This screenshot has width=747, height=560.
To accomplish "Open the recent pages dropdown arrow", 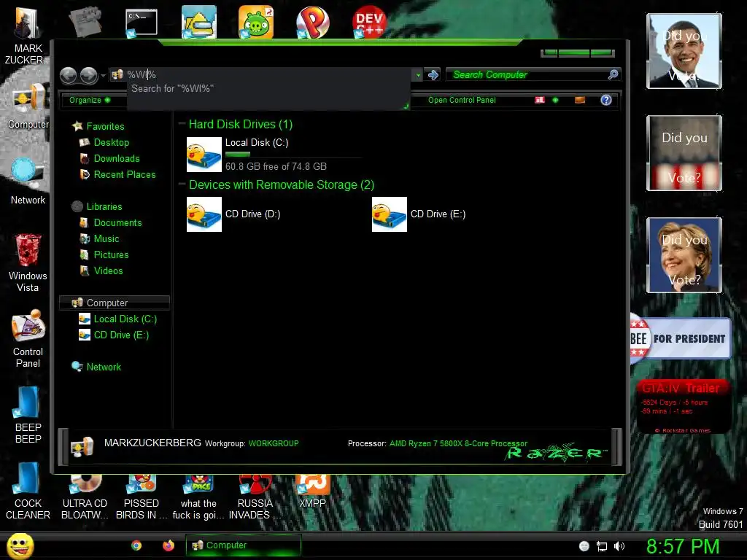I will tap(103, 75).
